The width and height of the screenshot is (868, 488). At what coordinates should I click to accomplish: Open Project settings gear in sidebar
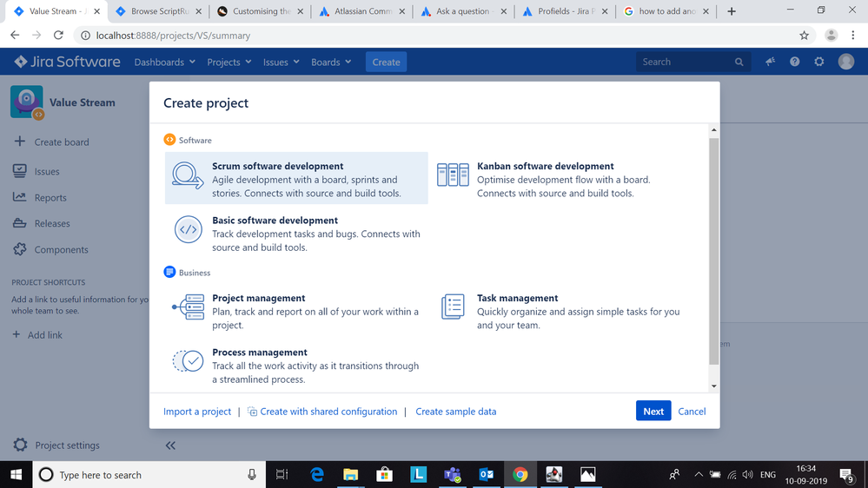20,445
